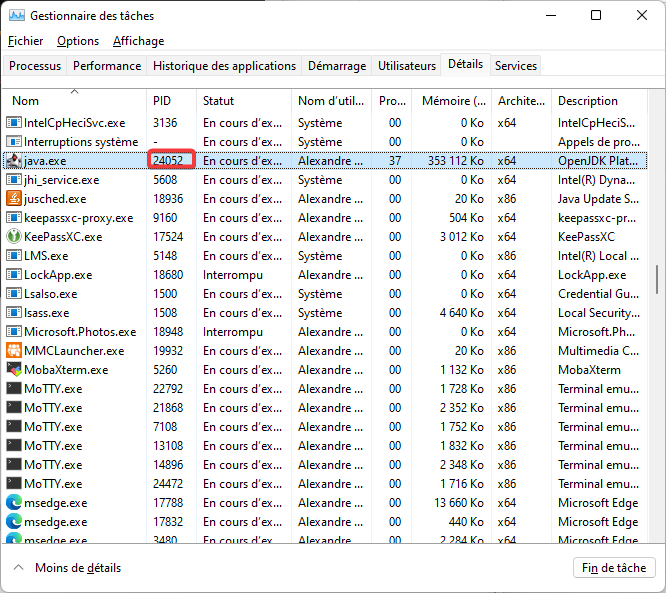Image resolution: width=666 pixels, height=593 pixels.
Task: Click the Moins de détails label
Action: [78, 568]
